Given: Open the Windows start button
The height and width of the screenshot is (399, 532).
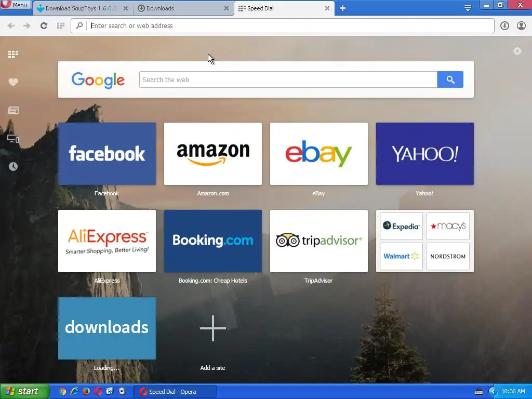Looking at the screenshot, I should [x=24, y=391].
